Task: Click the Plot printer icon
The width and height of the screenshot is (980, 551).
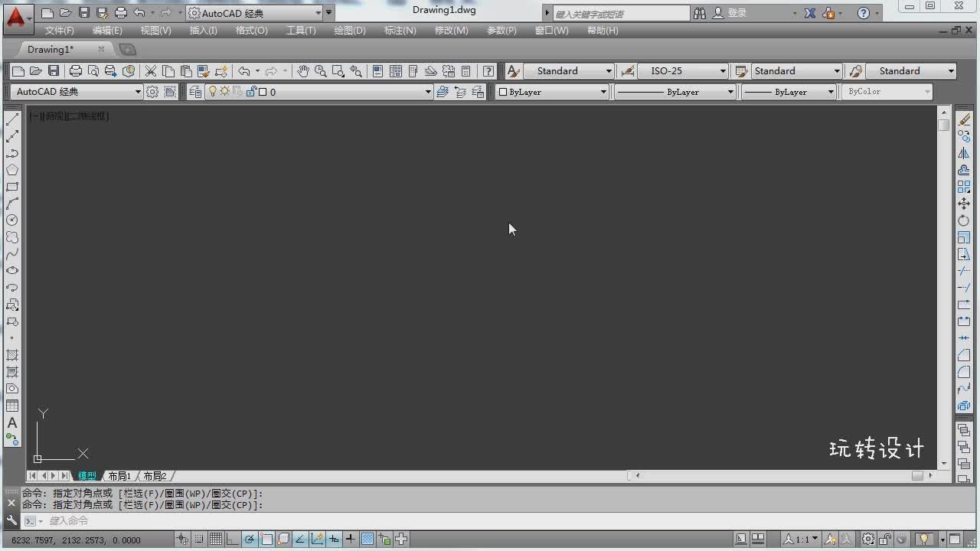Action: click(75, 71)
